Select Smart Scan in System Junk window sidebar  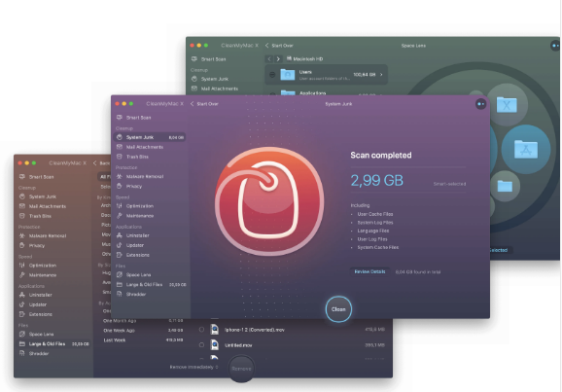click(133, 118)
